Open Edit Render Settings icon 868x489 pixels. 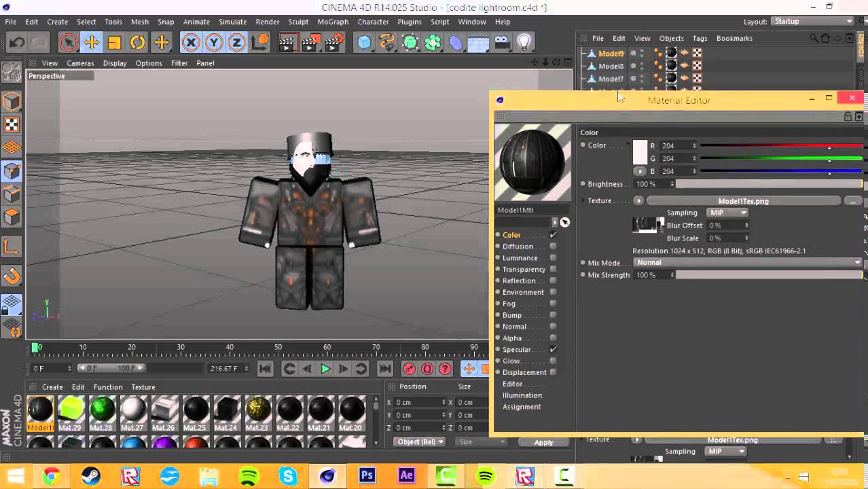[333, 43]
